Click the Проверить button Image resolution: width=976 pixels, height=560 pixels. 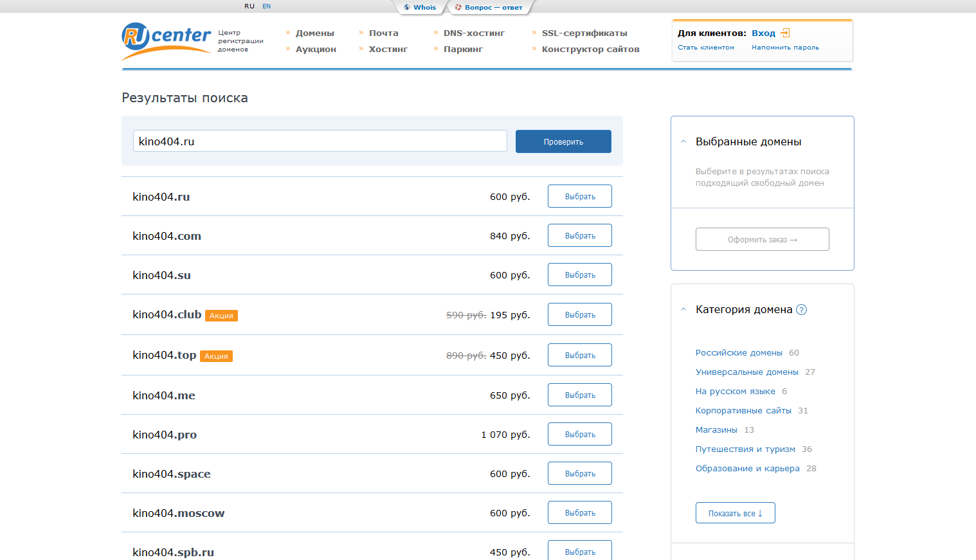pyautogui.click(x=563, y=141)
